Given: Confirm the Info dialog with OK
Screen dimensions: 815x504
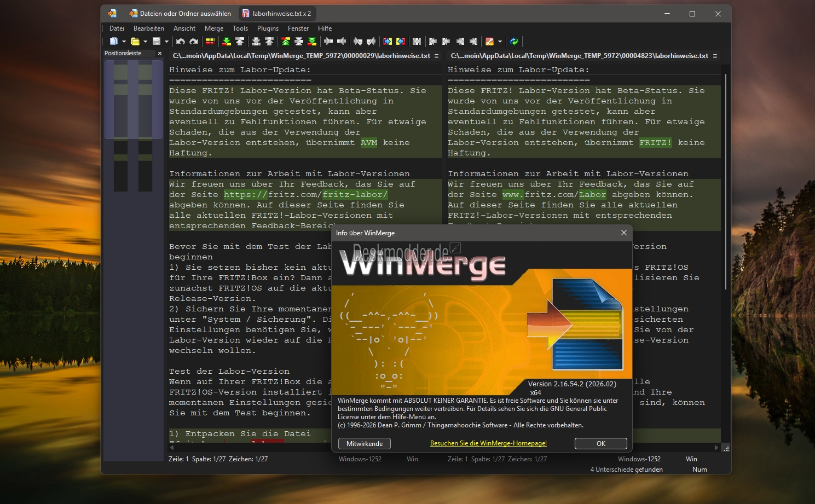Looking at the screenshot, I should tap(600, 444).
